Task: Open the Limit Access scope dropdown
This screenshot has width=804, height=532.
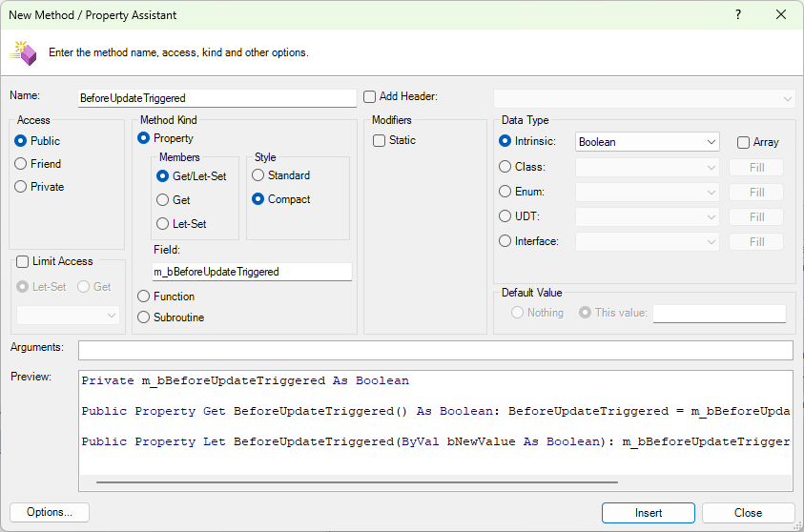Action: [x=69, y=316]
